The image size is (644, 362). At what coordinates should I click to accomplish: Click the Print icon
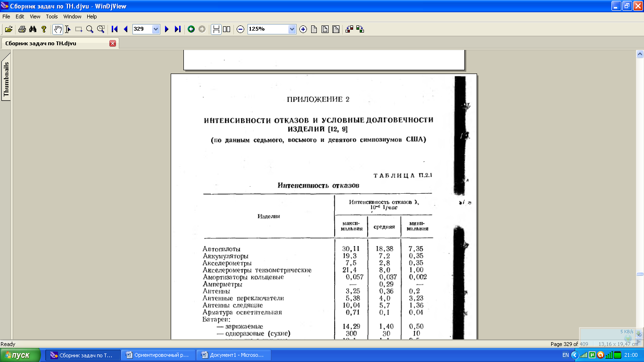tap(22, 29)
